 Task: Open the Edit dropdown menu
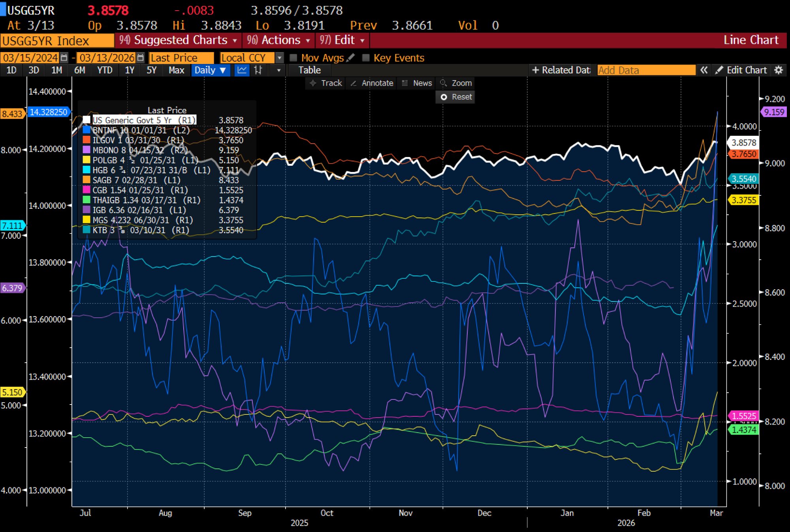342,40
